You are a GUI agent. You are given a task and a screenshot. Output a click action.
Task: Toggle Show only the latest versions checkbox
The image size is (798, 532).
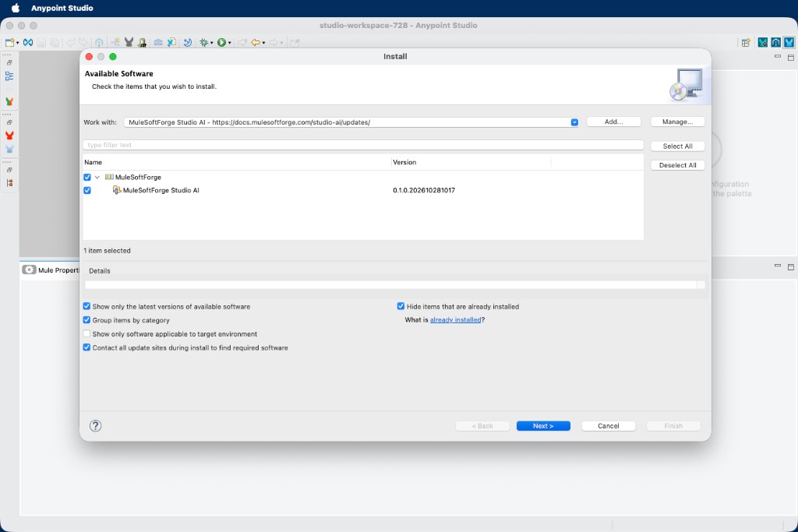(87, 306)
